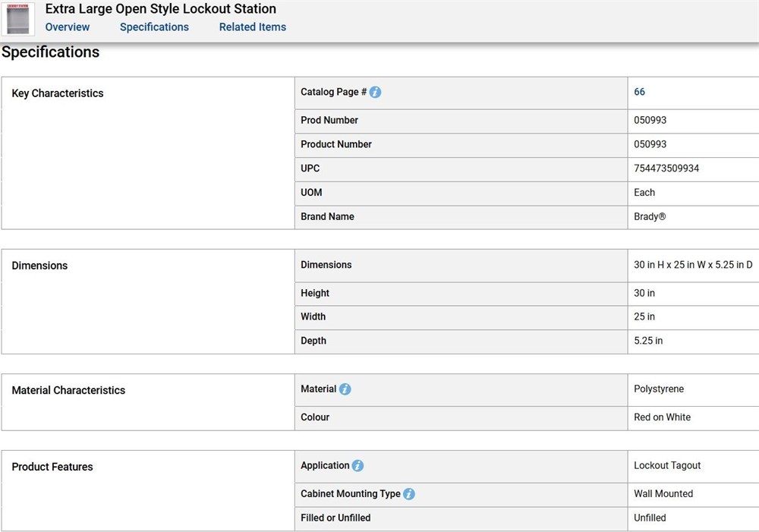Click the info icon beside Catalog Page #
This screenshot has height=532, width=759.
click(x=375, y=93)
